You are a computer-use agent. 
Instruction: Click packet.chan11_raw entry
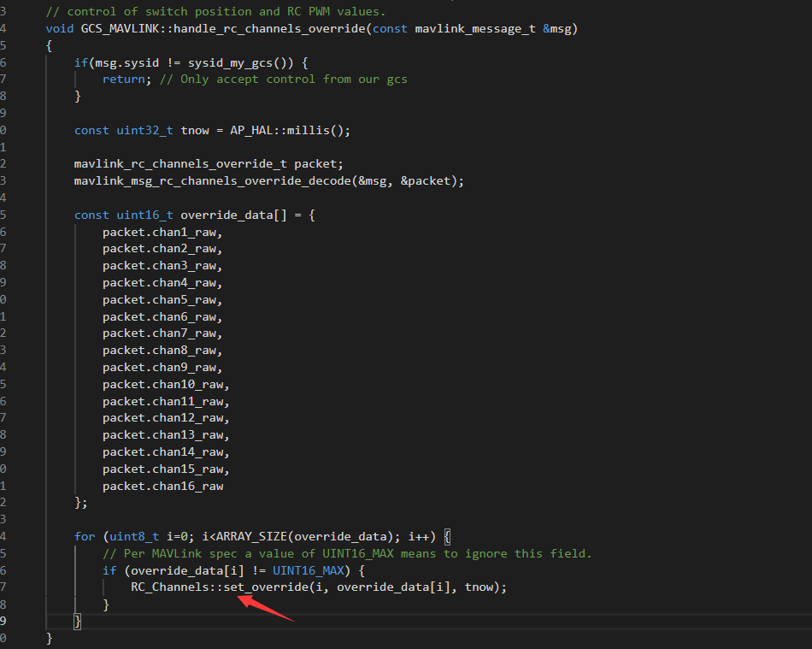tap(166, 401)
